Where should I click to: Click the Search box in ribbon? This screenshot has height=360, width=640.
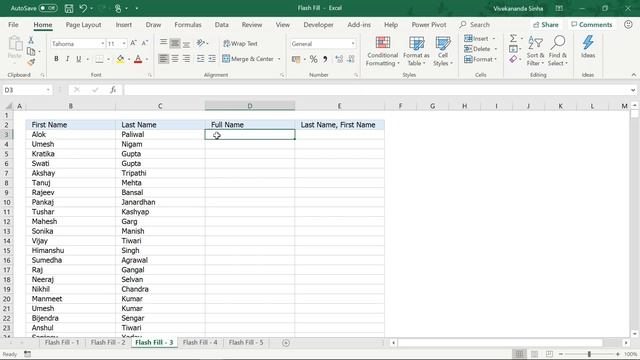475,24
